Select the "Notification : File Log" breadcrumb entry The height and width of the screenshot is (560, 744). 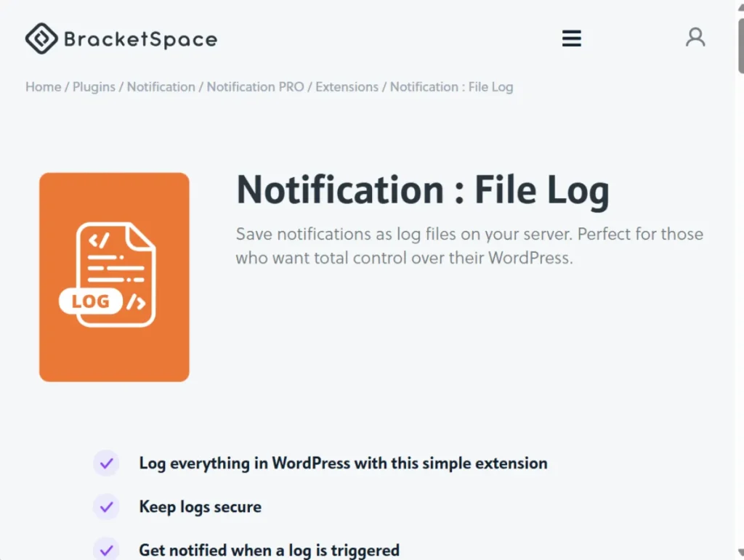[x=450, y=86]
